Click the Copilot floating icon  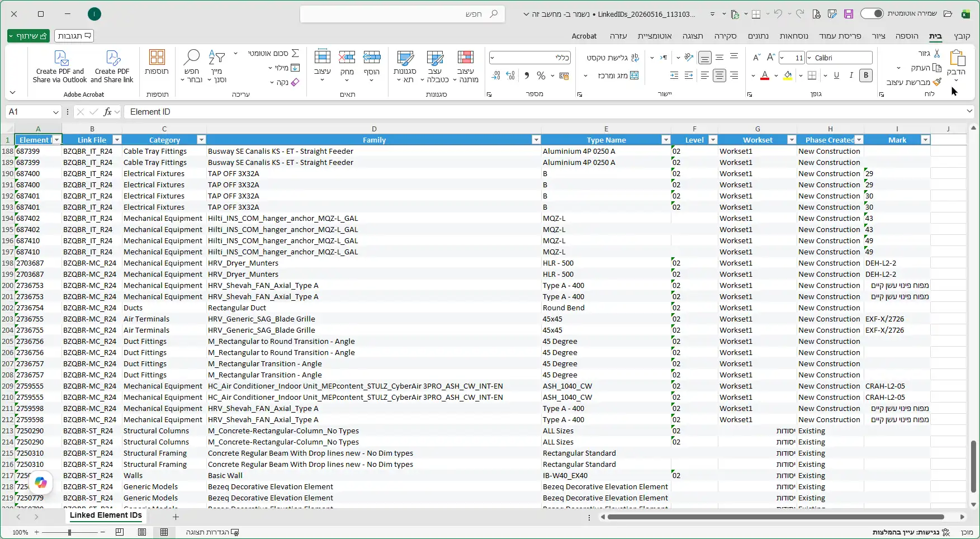[x=41, y=483]
